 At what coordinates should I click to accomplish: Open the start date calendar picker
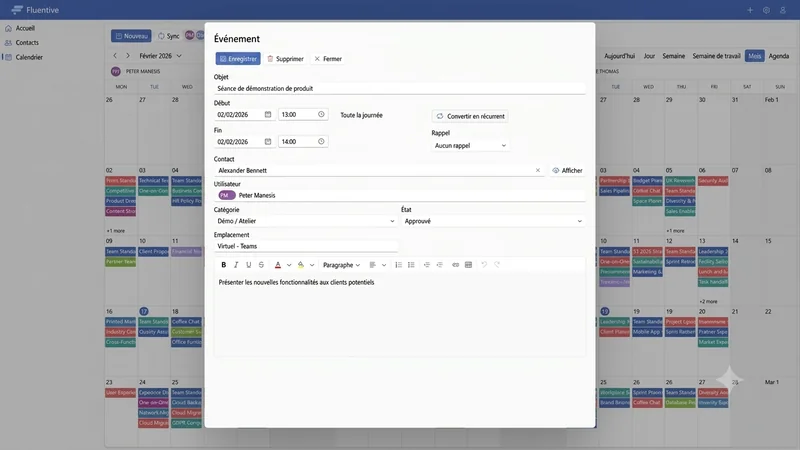point(268,114)
